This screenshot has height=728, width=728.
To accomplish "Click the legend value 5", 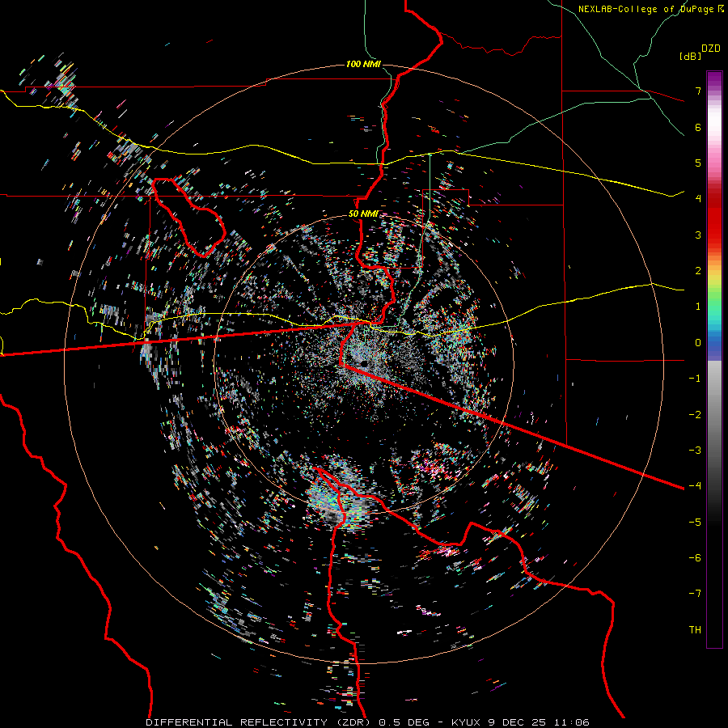I will tap(698, 163).
